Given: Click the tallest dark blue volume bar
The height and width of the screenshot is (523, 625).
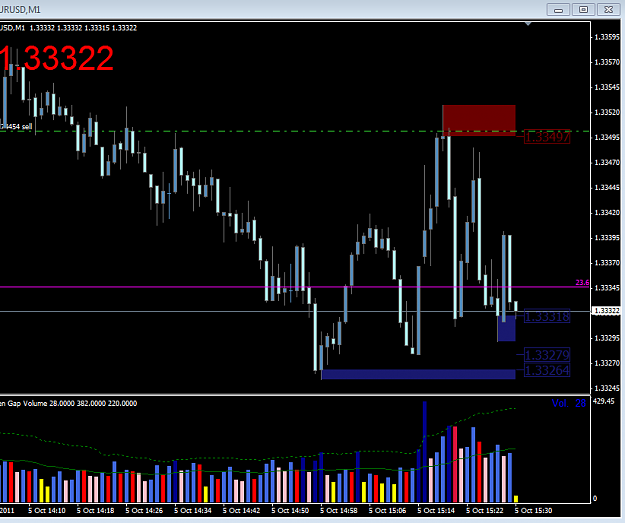Looking at the screenshot, I should 425,451.
